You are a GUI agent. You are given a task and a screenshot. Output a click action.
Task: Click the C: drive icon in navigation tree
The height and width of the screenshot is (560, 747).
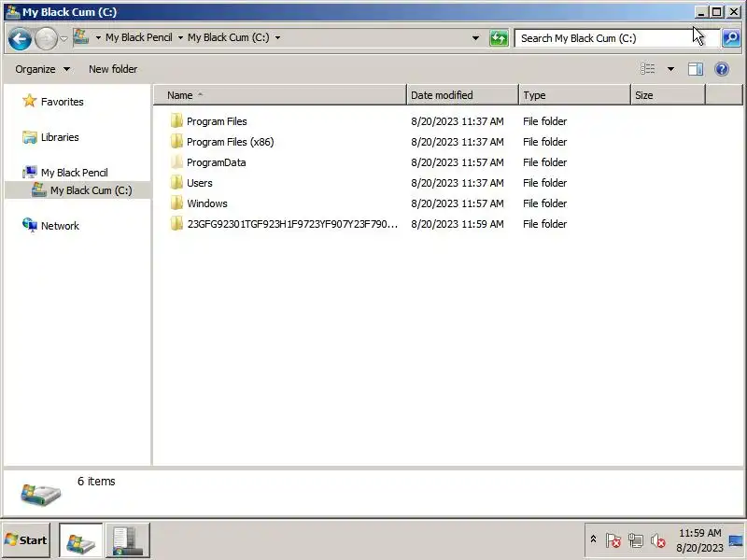(x=39, y=190)
